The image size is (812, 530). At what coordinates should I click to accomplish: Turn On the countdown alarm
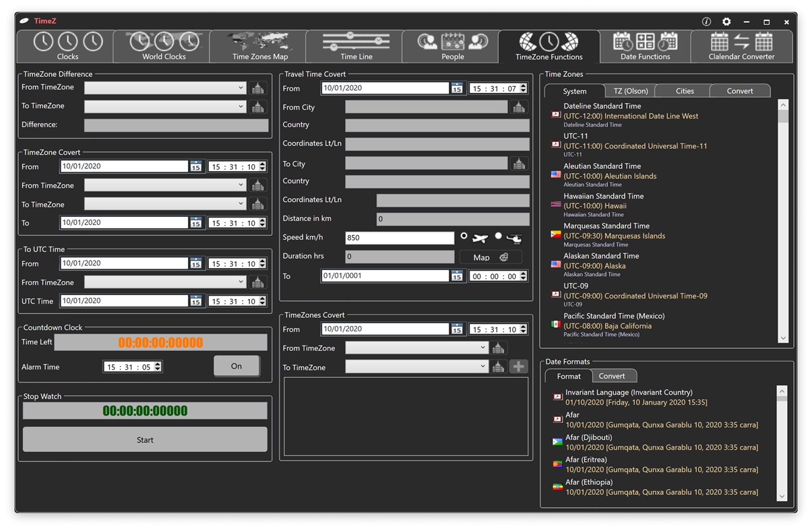pyautogui.click(x=237, y=366)
